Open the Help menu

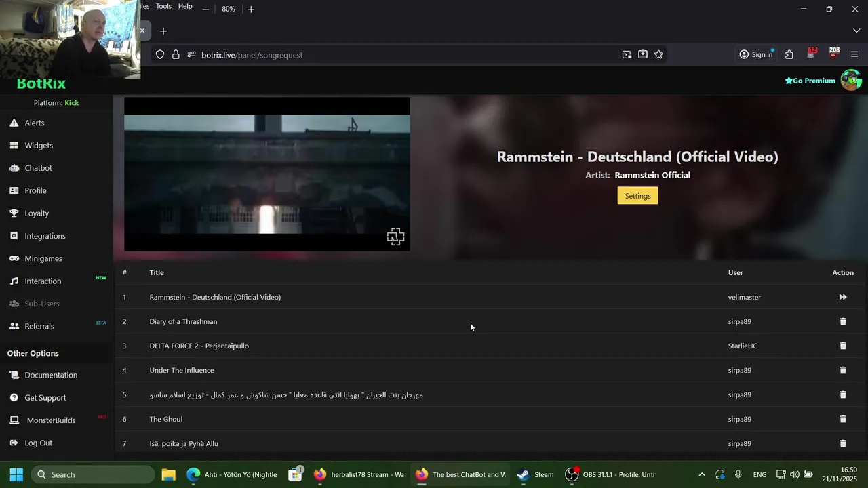[185, 6]
